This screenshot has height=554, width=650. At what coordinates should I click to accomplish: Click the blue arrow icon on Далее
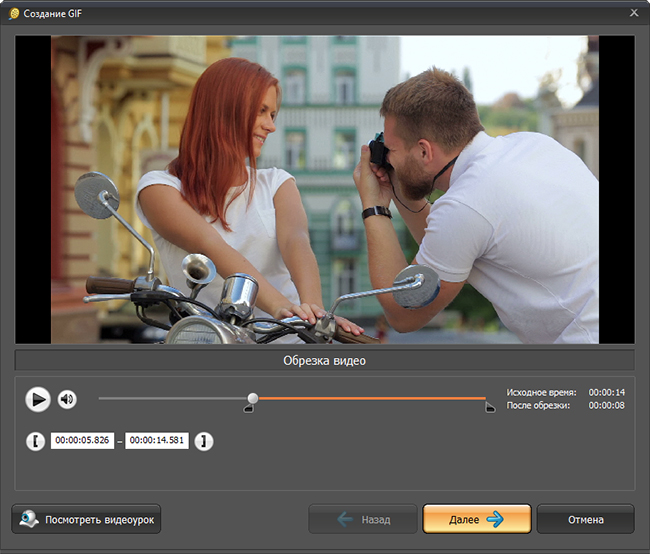click(x=494, y=520)
